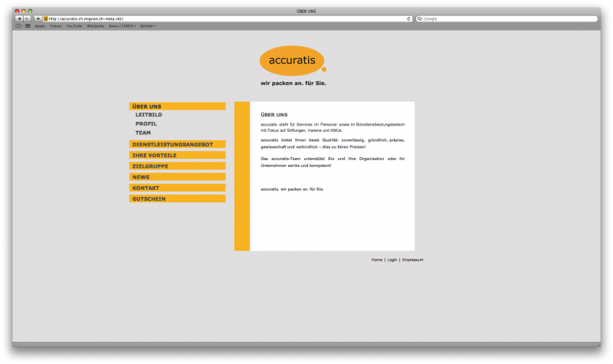The image size is (613, 364).
Task: Click the plus add-bookmark button
Action: 38,18
